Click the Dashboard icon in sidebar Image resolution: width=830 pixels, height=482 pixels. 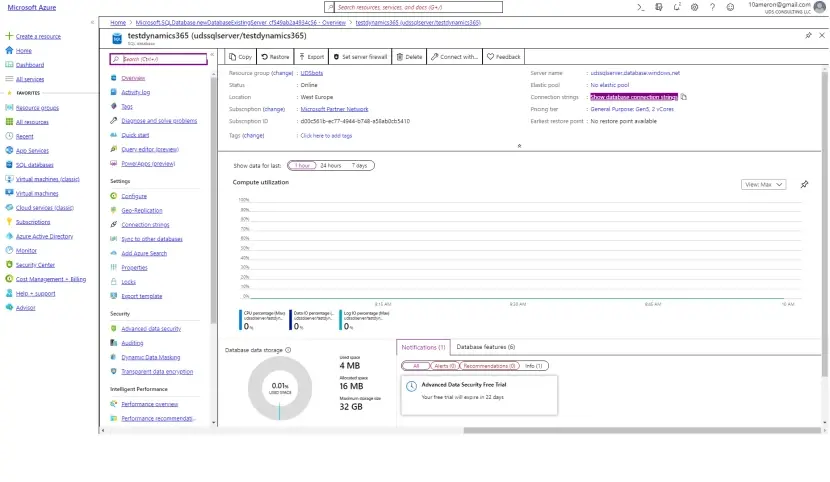coord(9,65)
